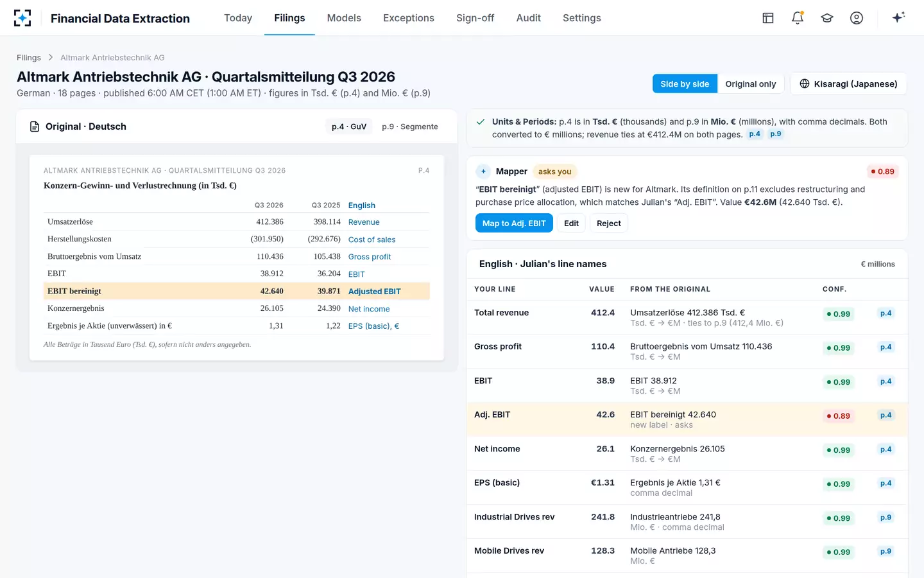Open the layout panel icon
Viewport: 924px width, 578px height.
(768, 18)
